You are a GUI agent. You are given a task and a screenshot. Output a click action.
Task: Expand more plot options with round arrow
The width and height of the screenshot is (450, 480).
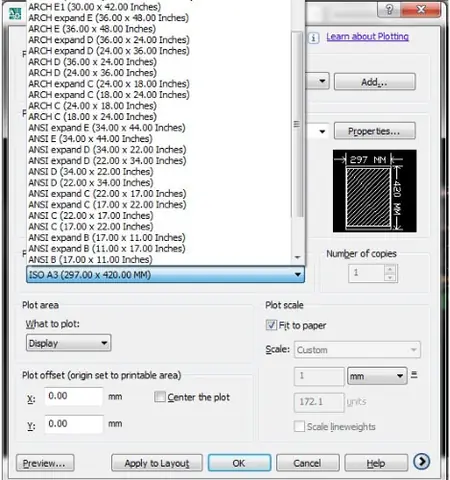(421, 462)
